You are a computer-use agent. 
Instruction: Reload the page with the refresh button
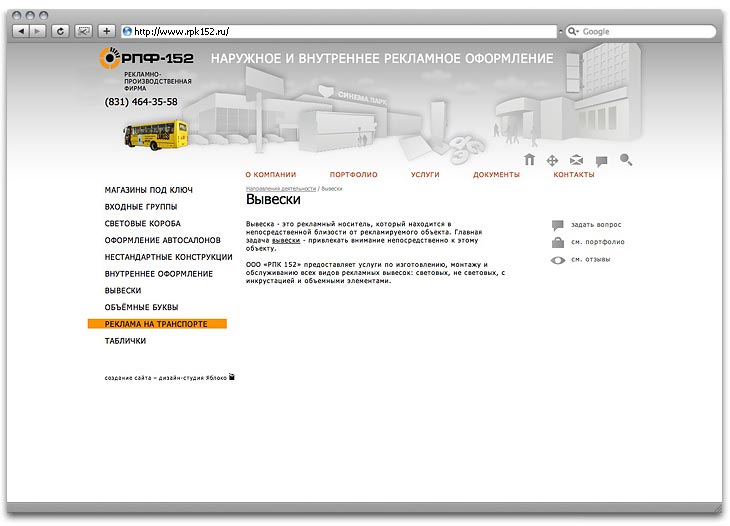tap(60, 31)
